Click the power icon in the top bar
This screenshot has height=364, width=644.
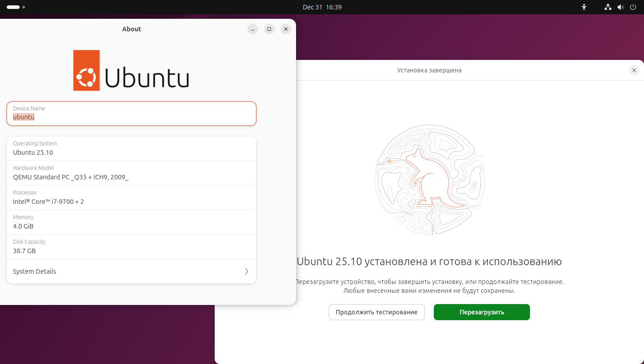[x=633, y=7]
